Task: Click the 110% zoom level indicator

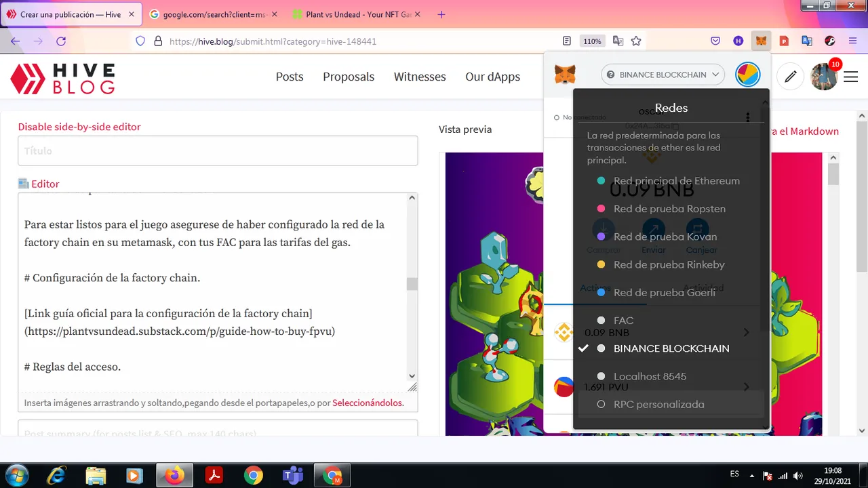Action: click(x=592, y=41)
